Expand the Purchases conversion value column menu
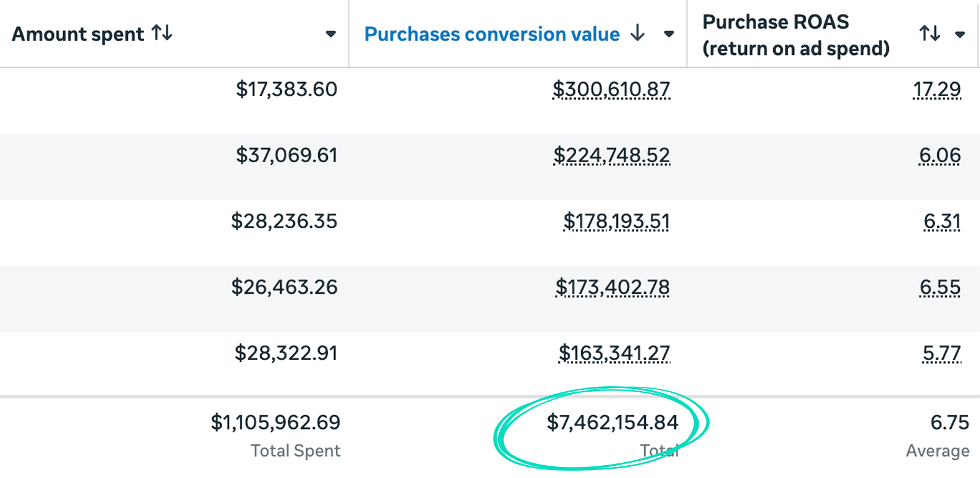 click(x=669, y=34)
